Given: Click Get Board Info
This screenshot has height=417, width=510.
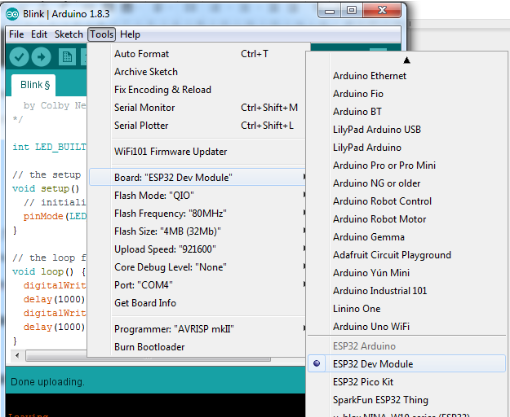Looking at the screenshot, I should click(197, 303).
